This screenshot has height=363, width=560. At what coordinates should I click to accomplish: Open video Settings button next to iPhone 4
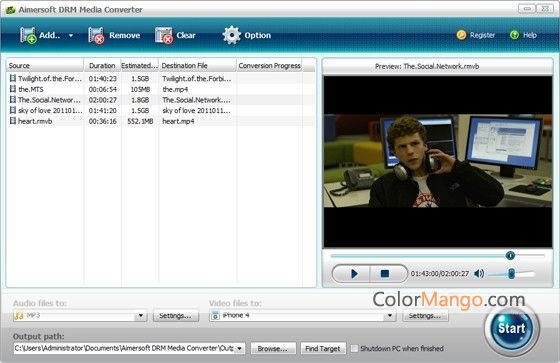tap(425, 316)
